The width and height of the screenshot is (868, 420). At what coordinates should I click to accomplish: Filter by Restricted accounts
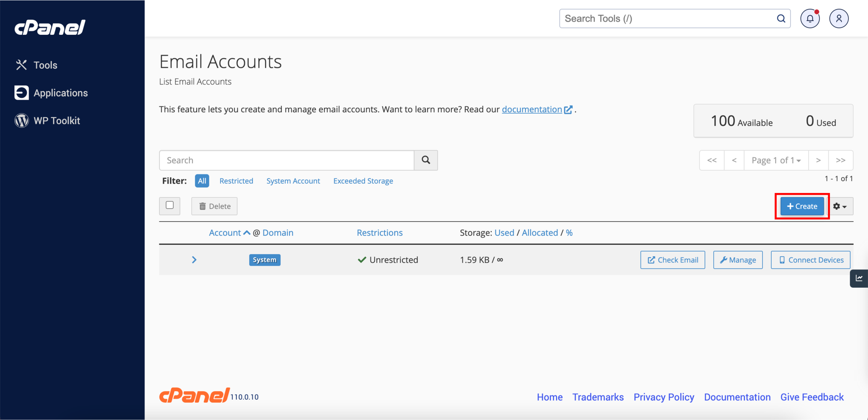(236, 181)
